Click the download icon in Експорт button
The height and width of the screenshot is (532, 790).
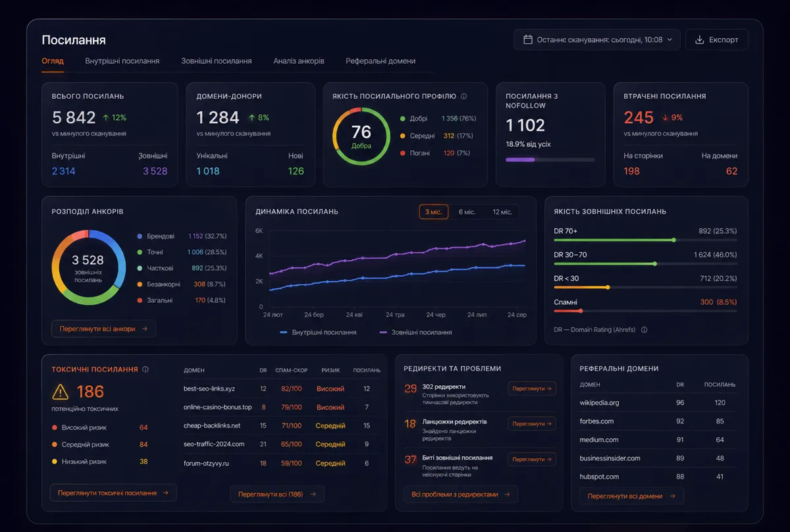point(699,40)
